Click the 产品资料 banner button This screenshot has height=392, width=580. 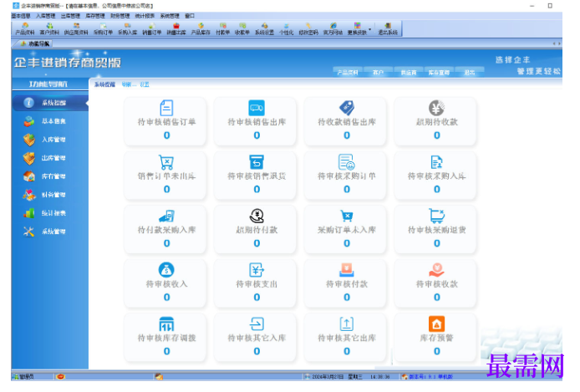(348, 73)
